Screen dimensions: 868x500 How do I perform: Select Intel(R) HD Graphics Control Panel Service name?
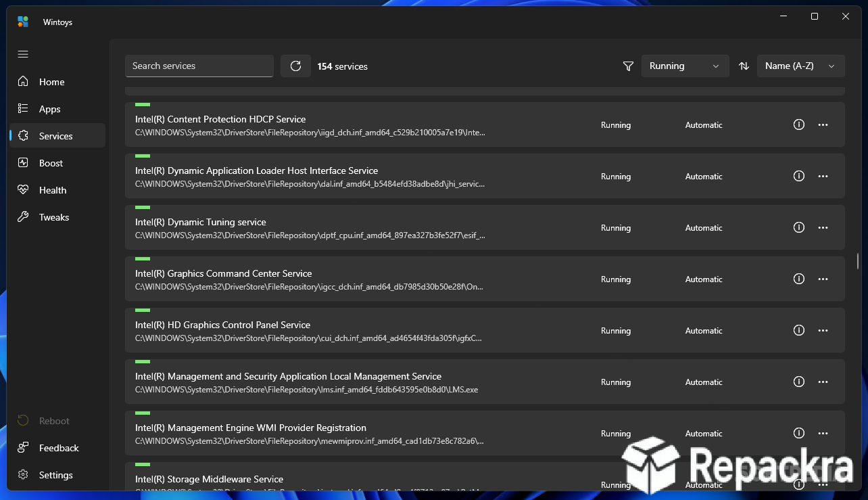click(x=223, y=325)
